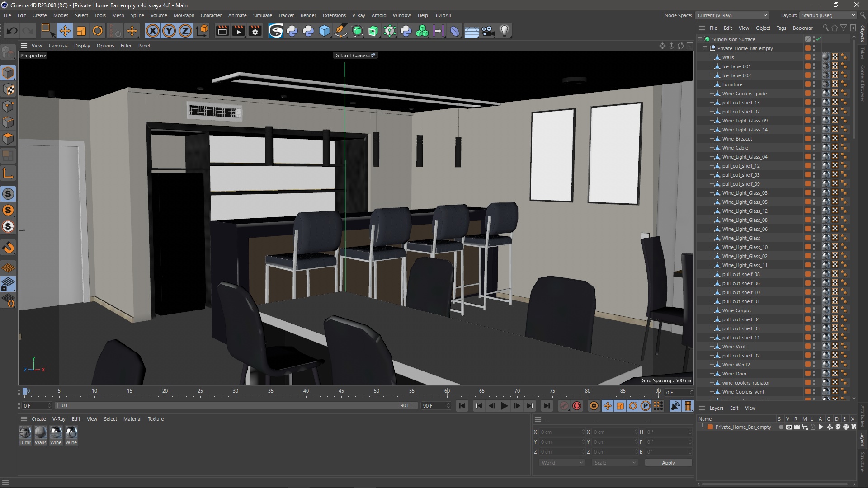Click the Rotate tool icon
The image size is (868, 488).
(x=98, y=30)
